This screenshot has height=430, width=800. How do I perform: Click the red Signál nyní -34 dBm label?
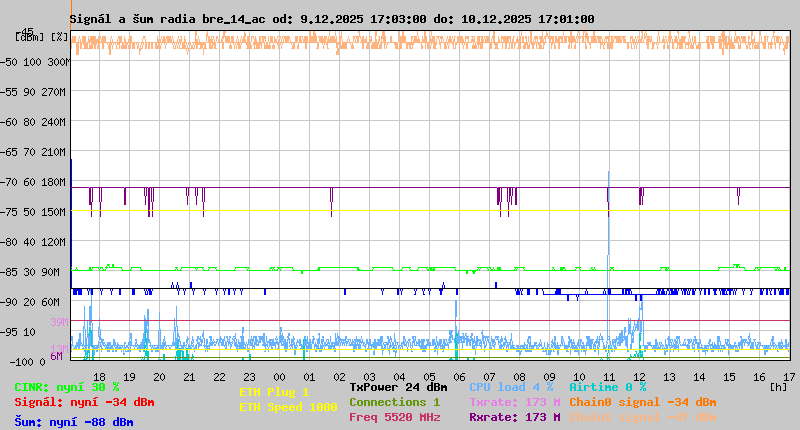pos(84,402)
